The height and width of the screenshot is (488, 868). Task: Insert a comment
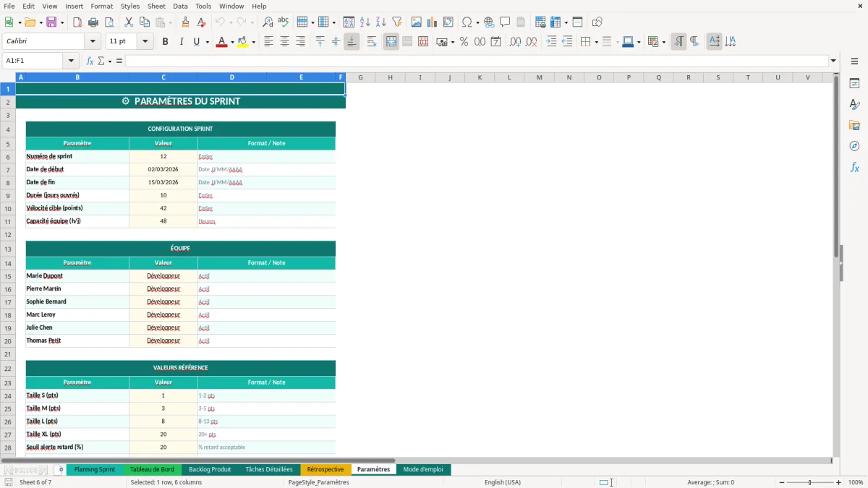click(505, 22)
